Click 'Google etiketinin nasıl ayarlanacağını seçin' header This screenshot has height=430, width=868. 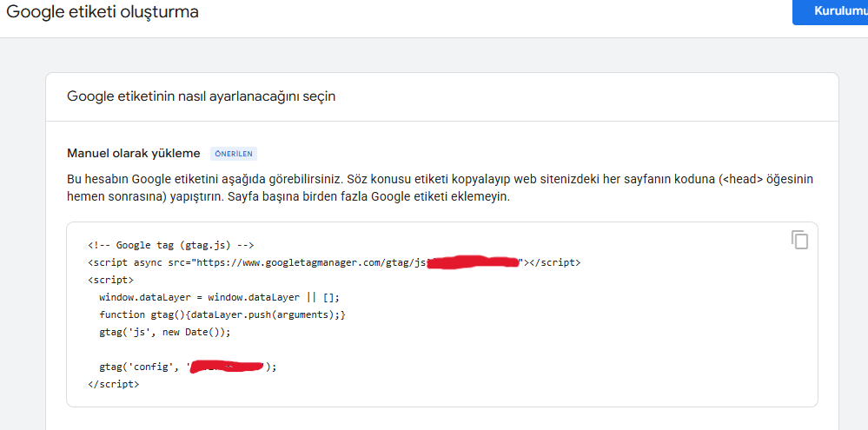click(201, 96)
